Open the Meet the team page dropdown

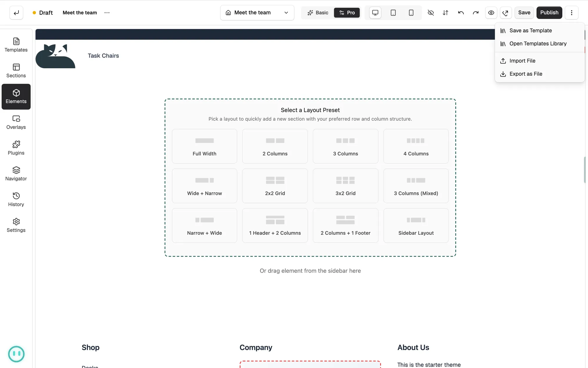tap(257, 13)
